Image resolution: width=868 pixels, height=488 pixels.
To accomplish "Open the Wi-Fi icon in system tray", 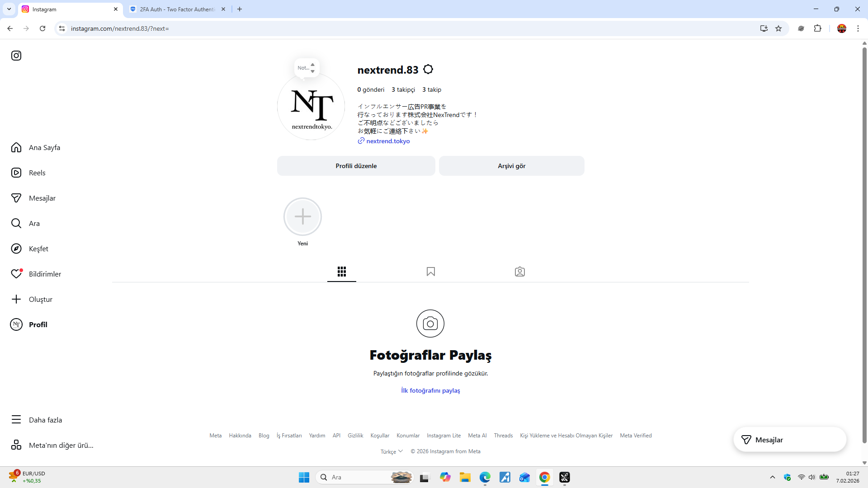I will (801, 477).
